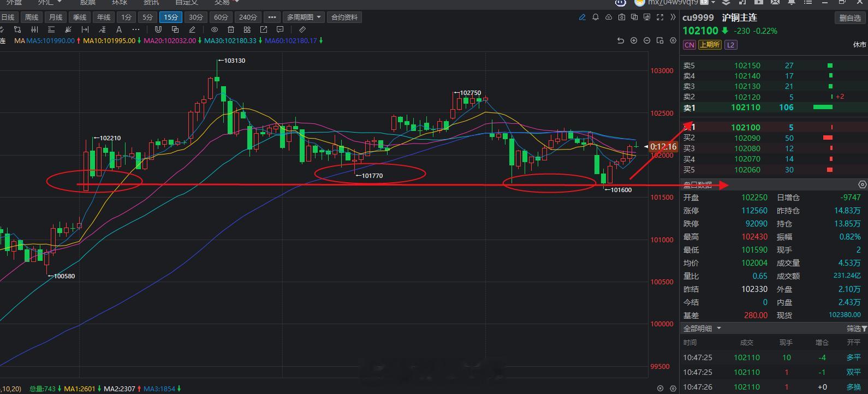Select the 60分 period button
The height and width of the screenshot is (394, 868).
(221, 17)
